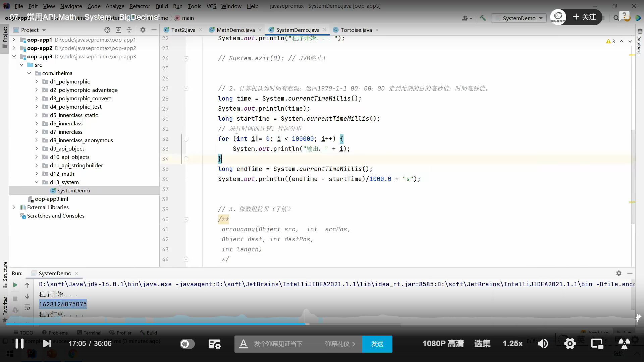Image resolution: width=644 pixels, height=362 pixels.
Task: Click Collapse All icon in Project panel
Action: pyautogui.click(x=129, y=30)
